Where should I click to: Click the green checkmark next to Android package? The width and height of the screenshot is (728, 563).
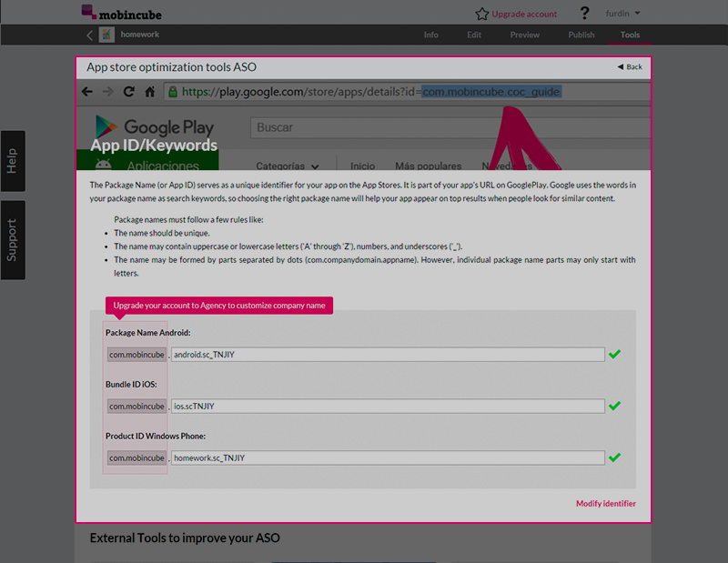click(615, 354)
